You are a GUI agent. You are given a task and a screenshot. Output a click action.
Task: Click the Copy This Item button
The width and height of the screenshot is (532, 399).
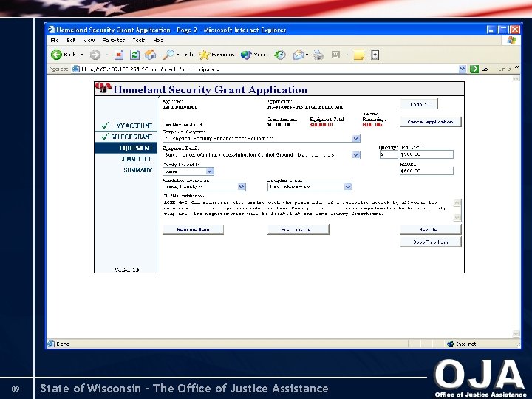[431, 242]
